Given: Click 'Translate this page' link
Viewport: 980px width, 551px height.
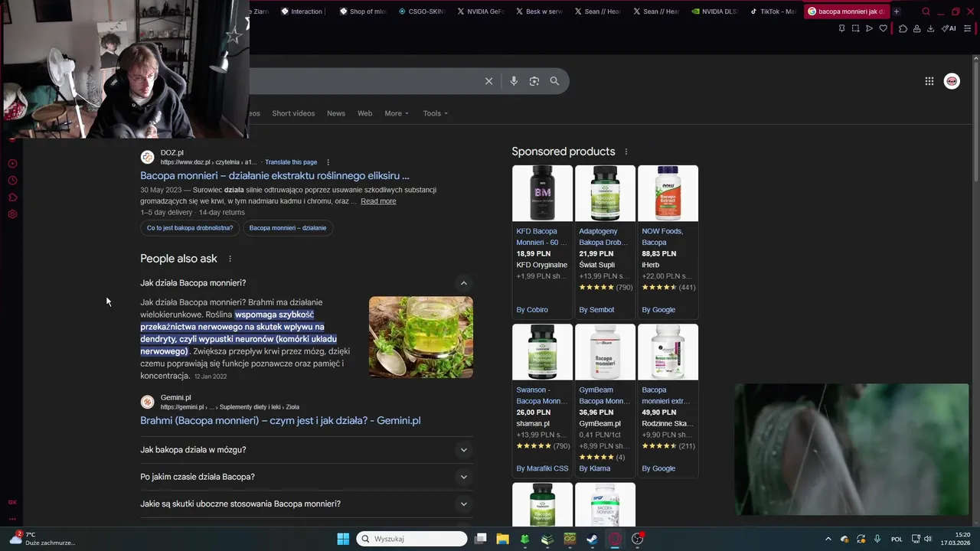Looking at the screenshot, I should tap(291, 162).
